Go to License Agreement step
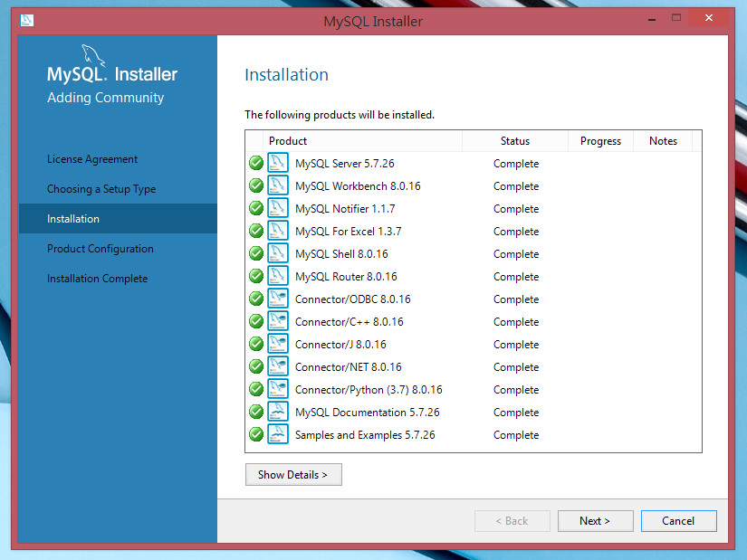Viewport: 747px width, 560px height. (x=92, y=159)
